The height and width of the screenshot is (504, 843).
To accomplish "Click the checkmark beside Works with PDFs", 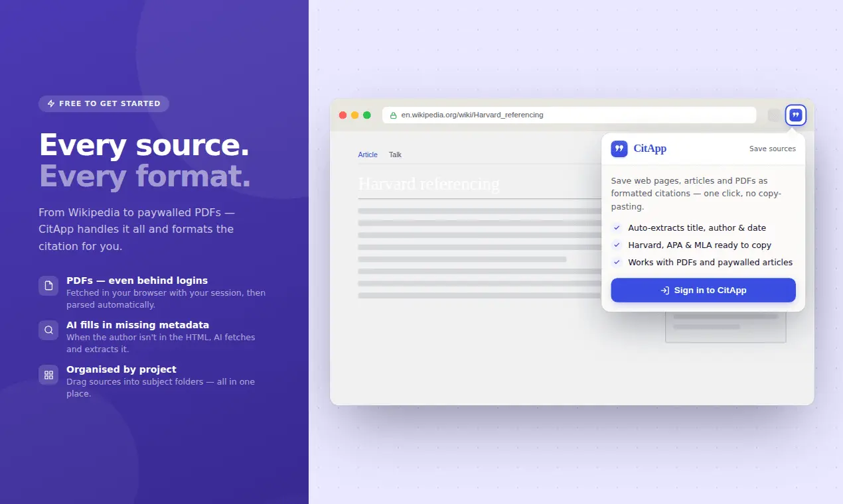I will [617, 262].
